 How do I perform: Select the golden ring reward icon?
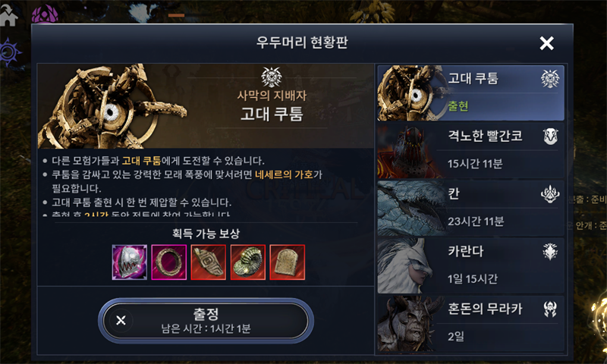point(168,262)
